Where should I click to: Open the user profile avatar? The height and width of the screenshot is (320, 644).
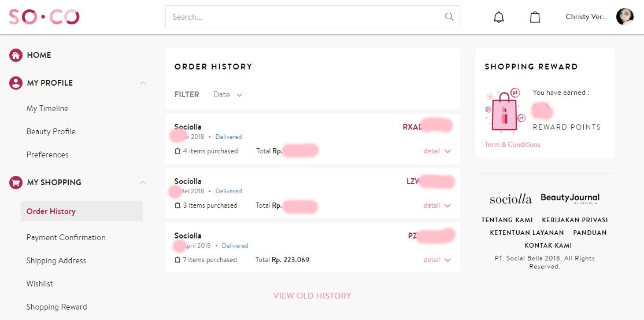point(625,17)
